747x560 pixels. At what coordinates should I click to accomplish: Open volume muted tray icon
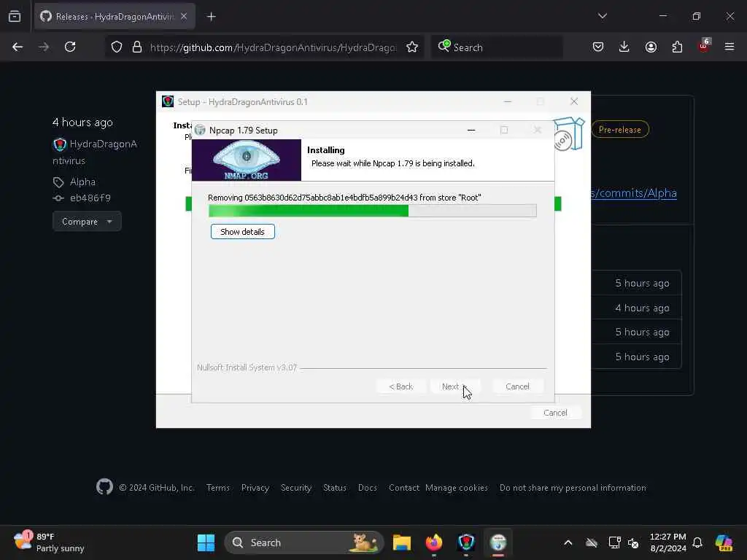coord(633,542)
